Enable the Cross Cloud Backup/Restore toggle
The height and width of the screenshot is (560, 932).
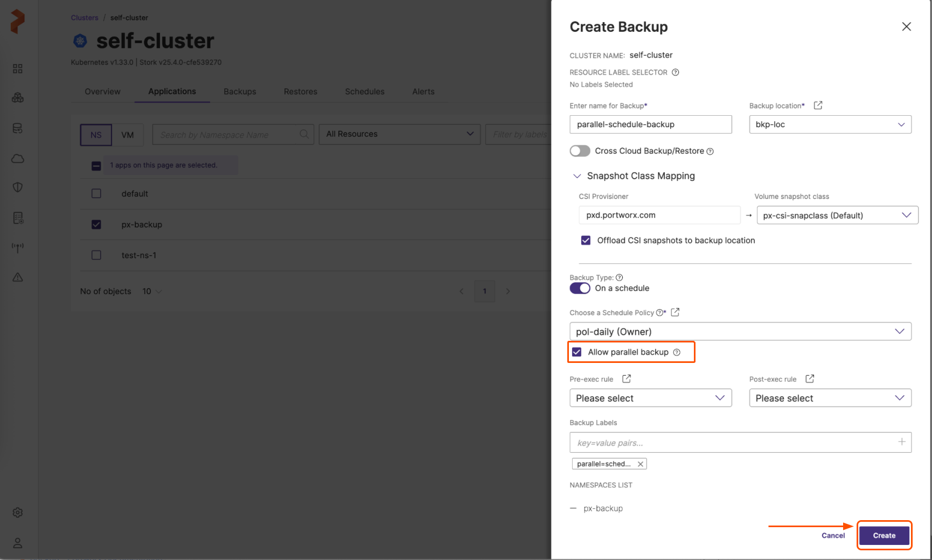click(x=580, y=151)
